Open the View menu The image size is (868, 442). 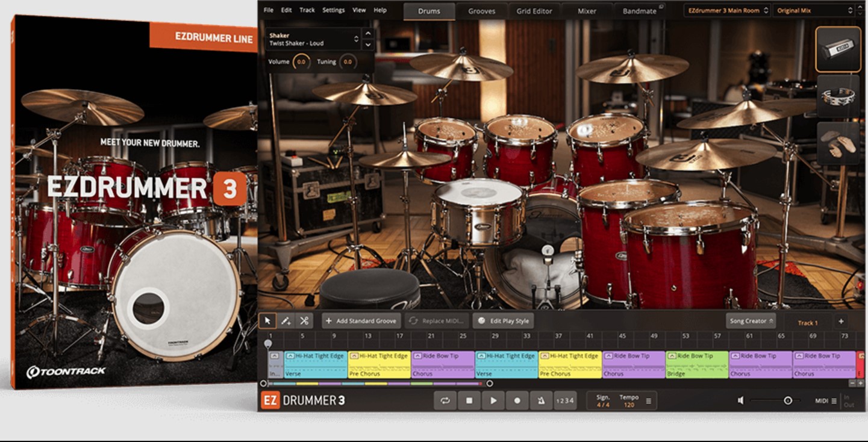click(x=359, y=10)
